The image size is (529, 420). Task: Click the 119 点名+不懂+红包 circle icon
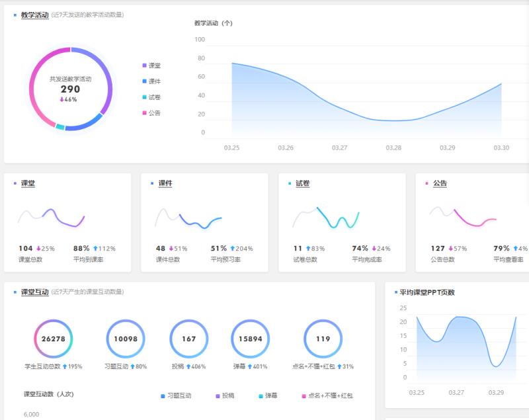coord(323,339)
